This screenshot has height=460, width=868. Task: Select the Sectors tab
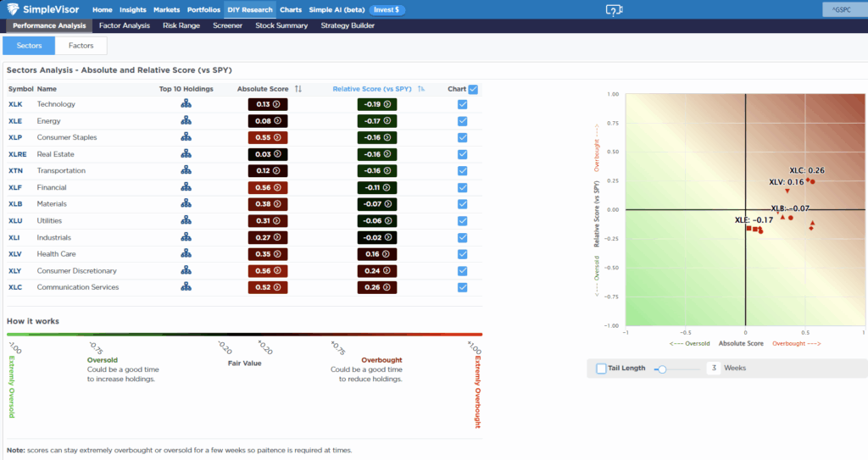click(x=29, y=46)
